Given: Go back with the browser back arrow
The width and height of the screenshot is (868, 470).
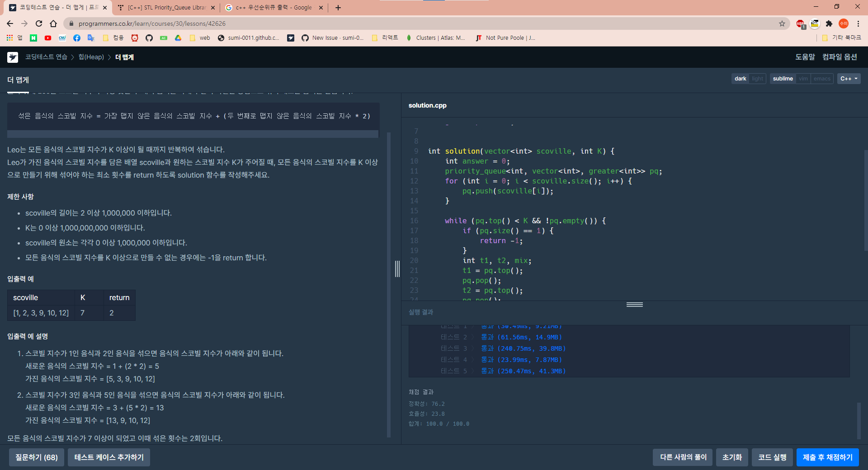Looking at the screenshot, I should coord(10,23).
